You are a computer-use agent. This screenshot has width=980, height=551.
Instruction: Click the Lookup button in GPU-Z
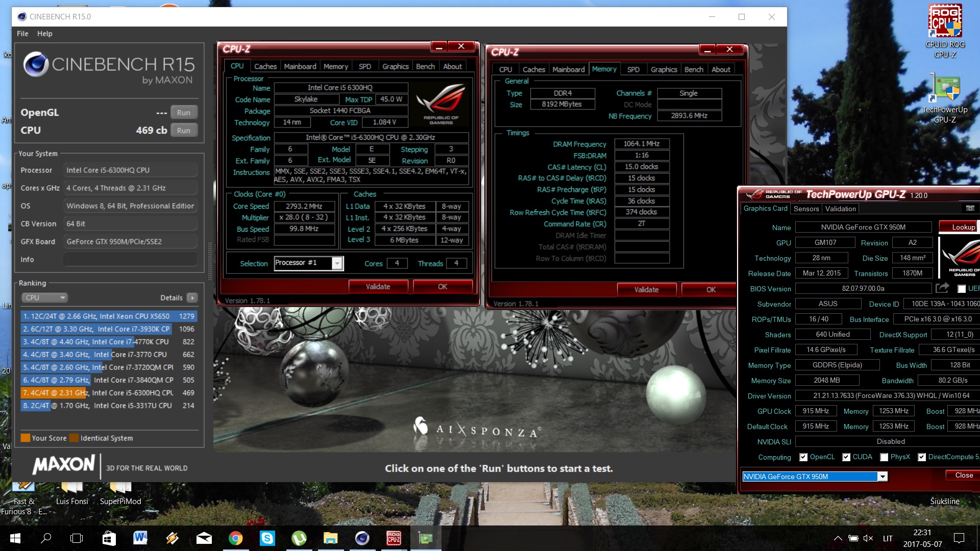coord(960,227)
